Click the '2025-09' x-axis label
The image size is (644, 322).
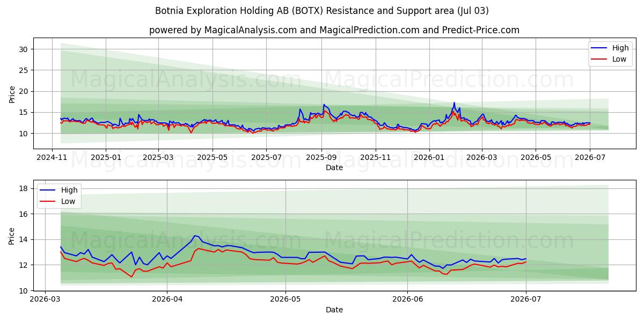[321, 158]
